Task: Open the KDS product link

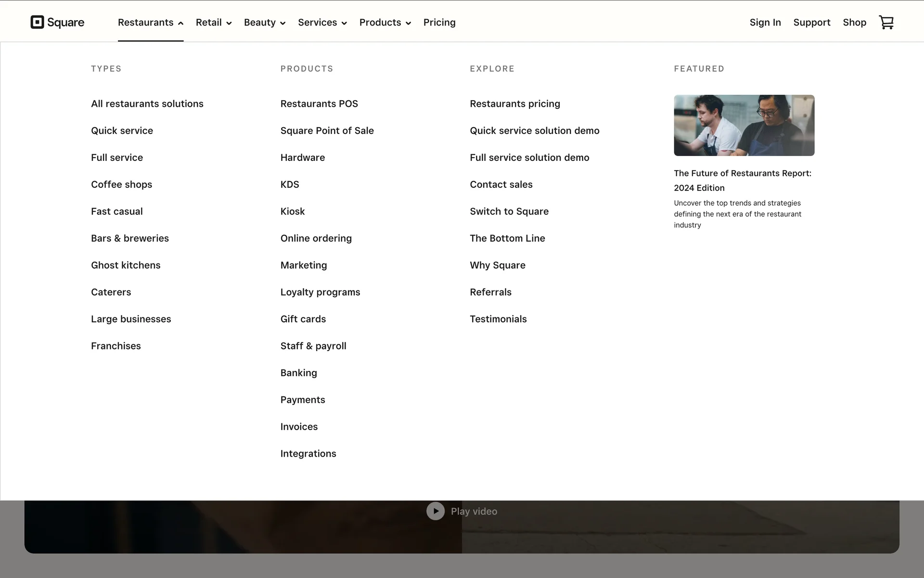Action: (289, 184)
